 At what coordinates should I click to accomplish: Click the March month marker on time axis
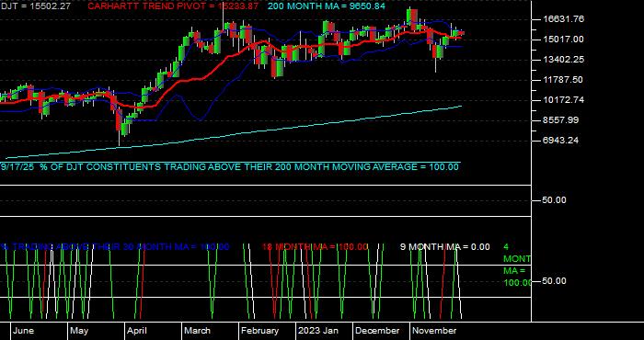click(197, 331)
